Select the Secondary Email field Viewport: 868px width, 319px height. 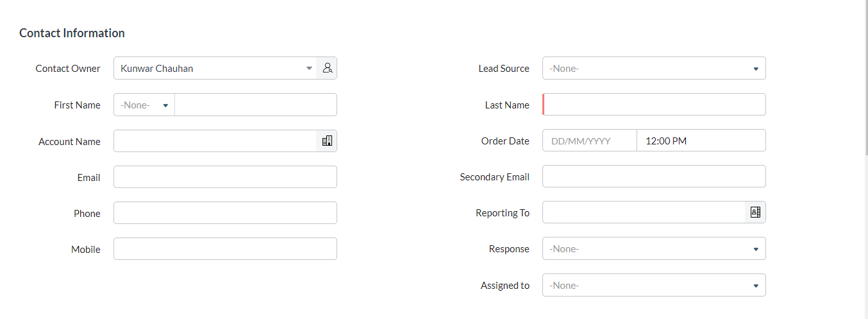pyautogui.click(x=654, y=177)
